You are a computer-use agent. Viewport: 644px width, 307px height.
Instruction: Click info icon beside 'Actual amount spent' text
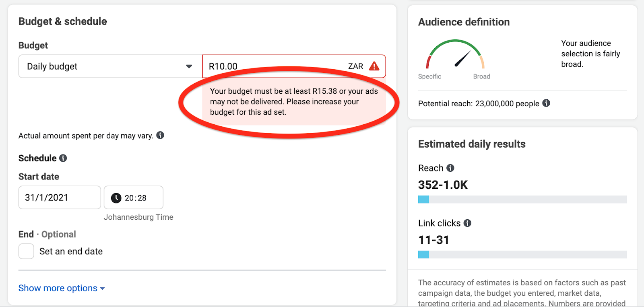[160, 135]
